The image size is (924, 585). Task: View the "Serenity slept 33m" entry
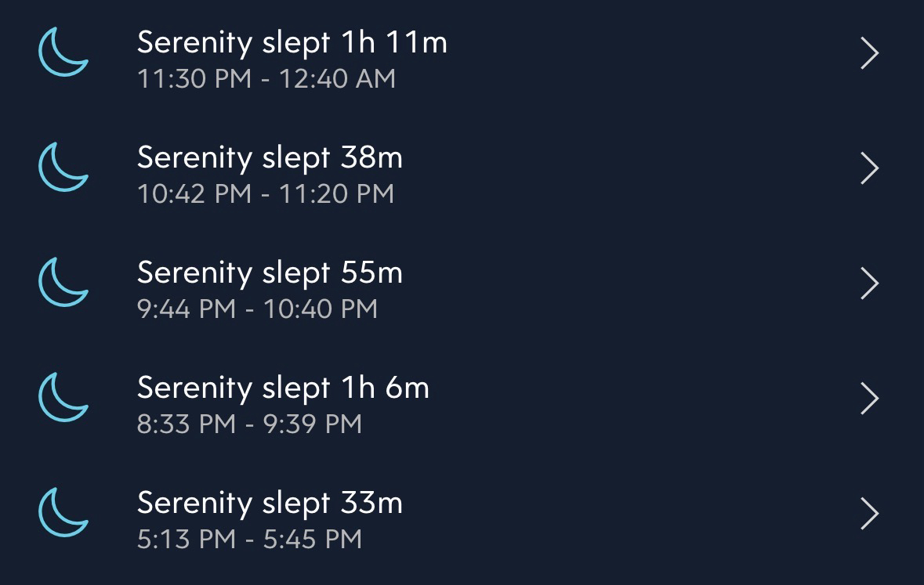270,503
